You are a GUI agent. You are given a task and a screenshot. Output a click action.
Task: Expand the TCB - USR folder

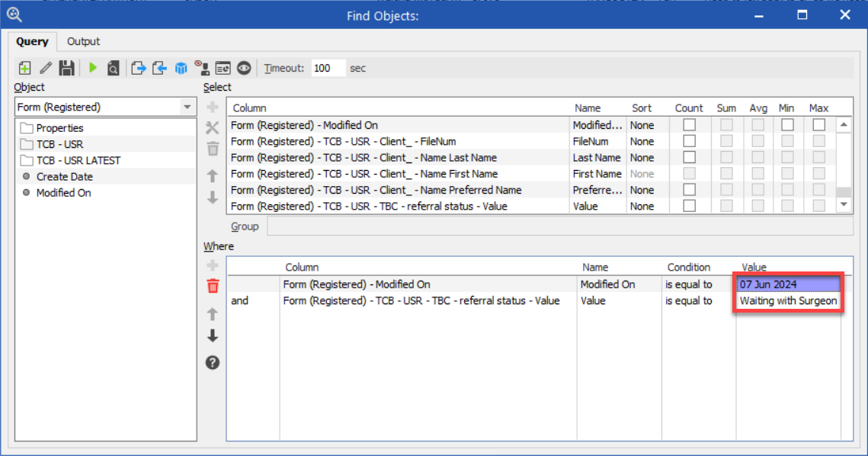pyautogui.click(x=52, y=144)
